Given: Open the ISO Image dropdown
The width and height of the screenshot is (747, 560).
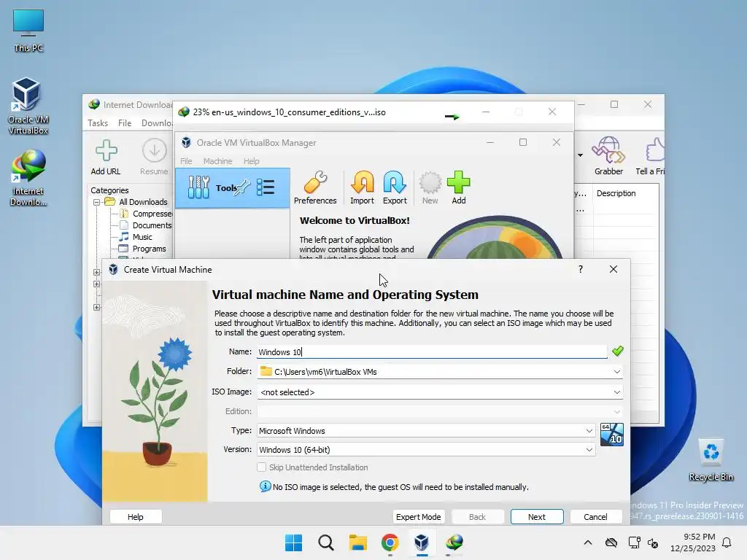Looking at the screenshot, I should [617, 392].
